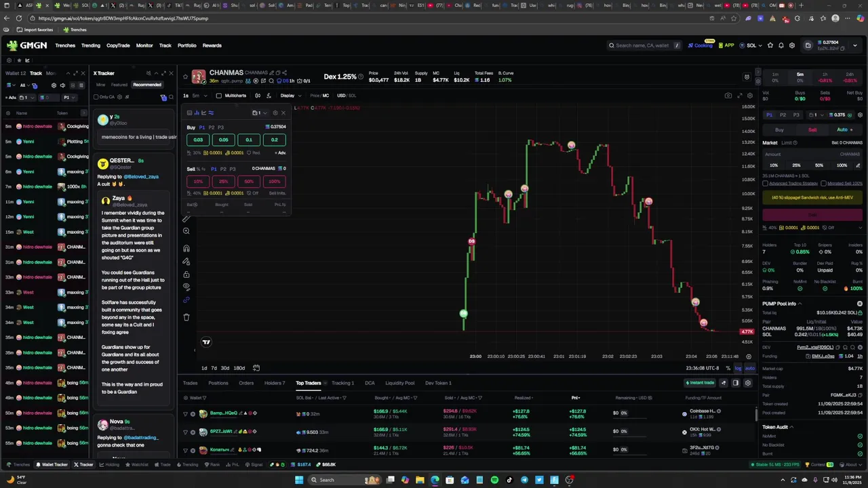Click the wallet icon next to 0.37504
Image resolution: width=868 pixels, height=488 pixels.
point(808,45)
